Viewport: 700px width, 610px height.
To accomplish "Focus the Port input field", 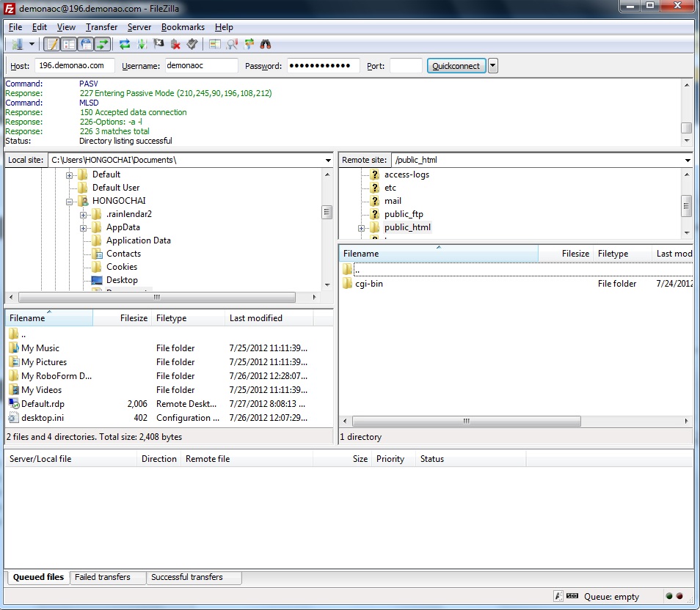I will pos(406,65).
